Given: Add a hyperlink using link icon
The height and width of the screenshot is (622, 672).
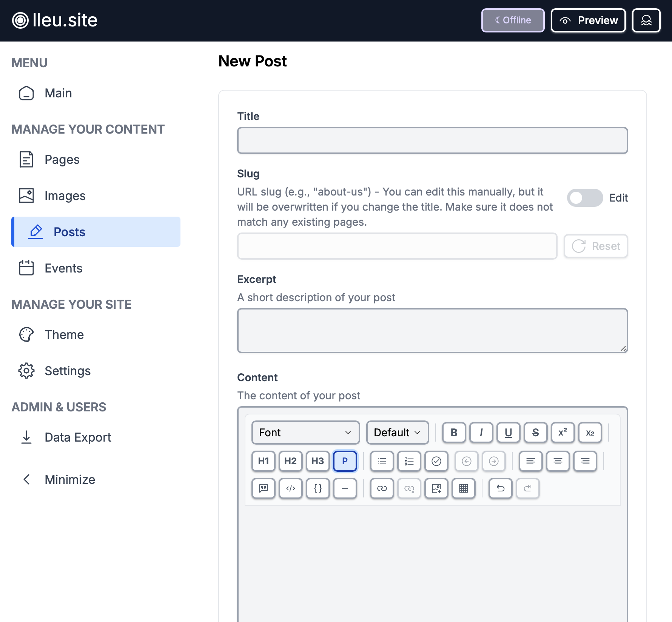Looking at the screenshot, I should (382, 488).
